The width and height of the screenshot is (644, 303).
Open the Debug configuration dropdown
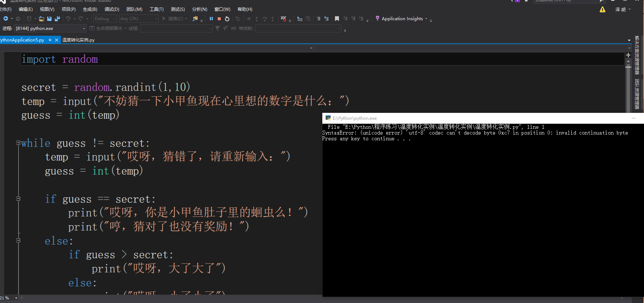105,19
